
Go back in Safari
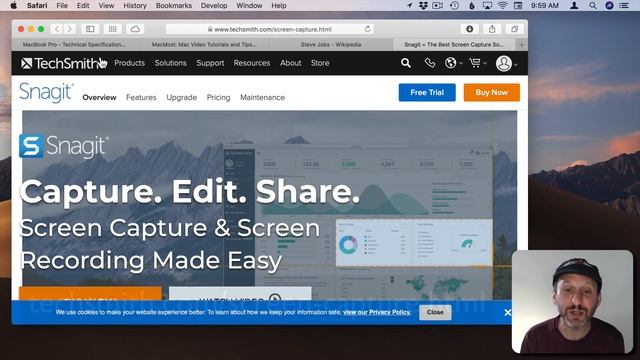[57, 29]
